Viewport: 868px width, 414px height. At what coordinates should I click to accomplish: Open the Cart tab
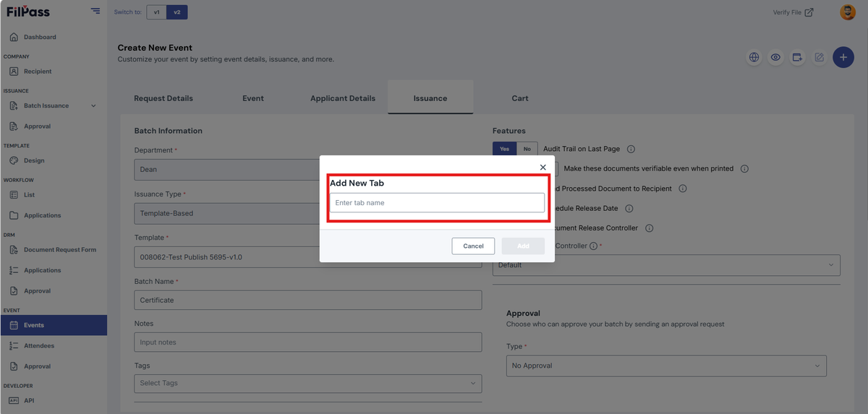[x=520, y=98]
